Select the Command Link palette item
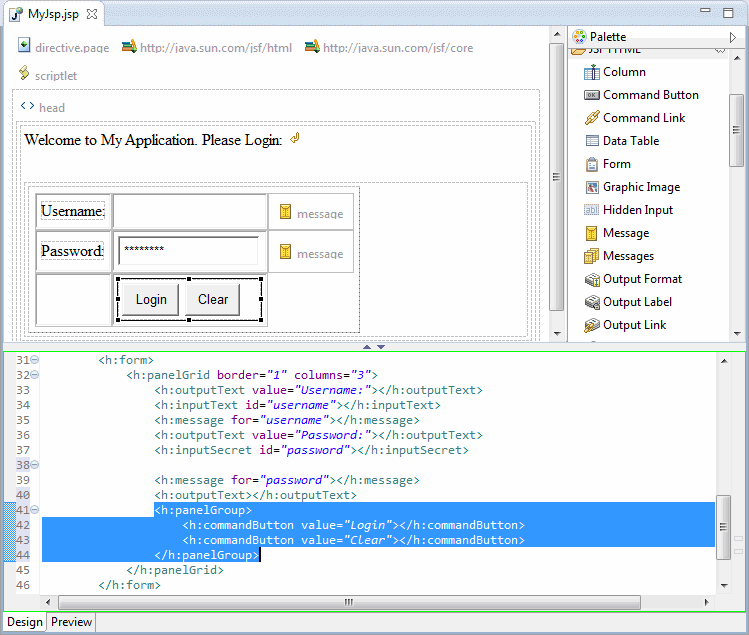 point(643,118)
